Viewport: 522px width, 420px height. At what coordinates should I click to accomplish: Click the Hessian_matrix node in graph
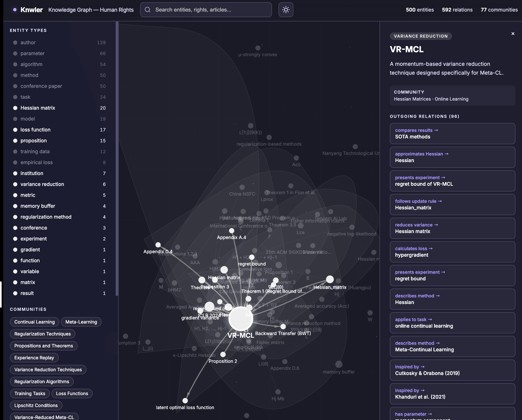(x=330, y=280)
